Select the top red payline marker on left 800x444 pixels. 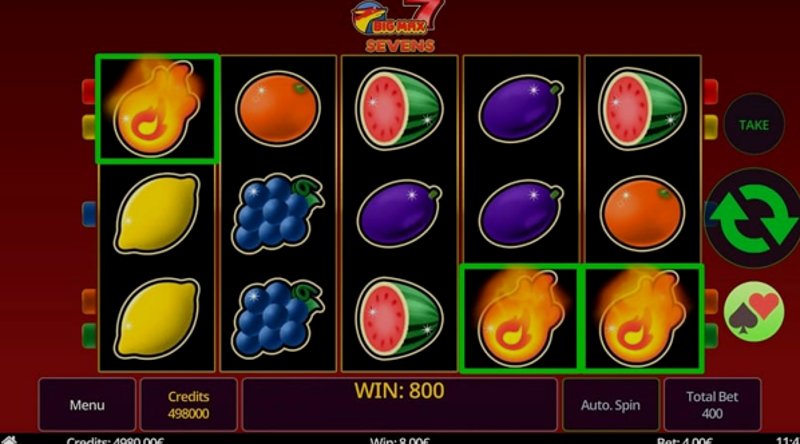click(x=89, y=91)
